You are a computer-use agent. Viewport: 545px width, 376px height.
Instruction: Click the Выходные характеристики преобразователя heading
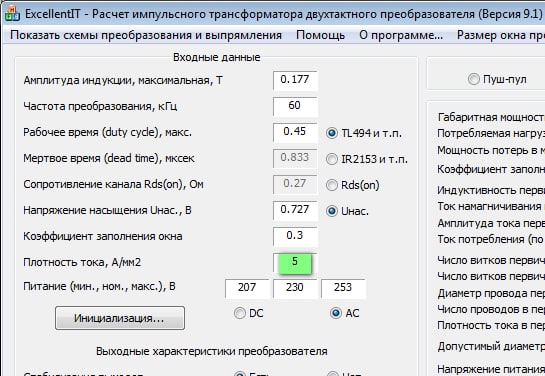click(x=212, y=351)
